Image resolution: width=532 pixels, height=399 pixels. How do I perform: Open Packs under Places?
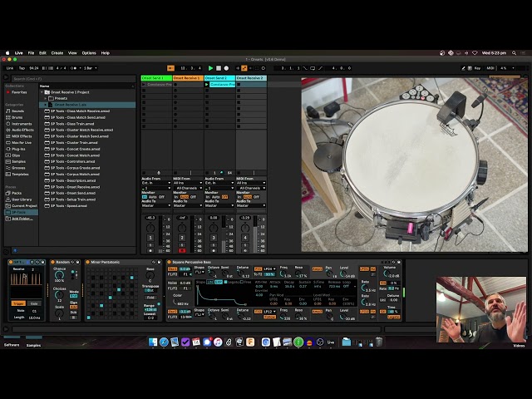[x=17, y=193]
